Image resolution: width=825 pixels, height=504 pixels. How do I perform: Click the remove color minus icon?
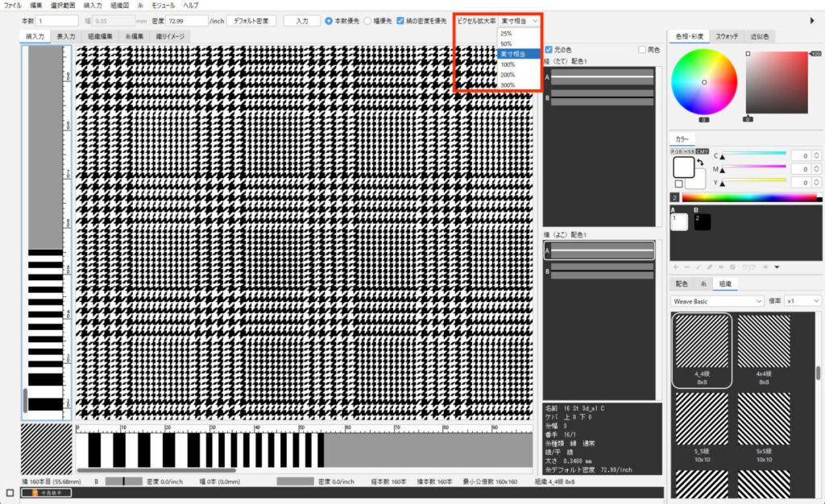tap(687, 266)
